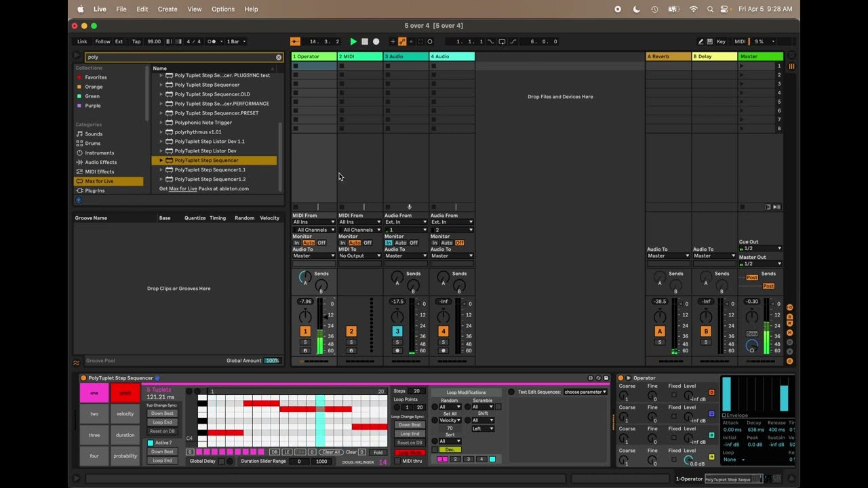This screenshot has width=868, height=488.
Task: Toggle Back to Arrangement orange button
Action: click(x=295, y=41)
